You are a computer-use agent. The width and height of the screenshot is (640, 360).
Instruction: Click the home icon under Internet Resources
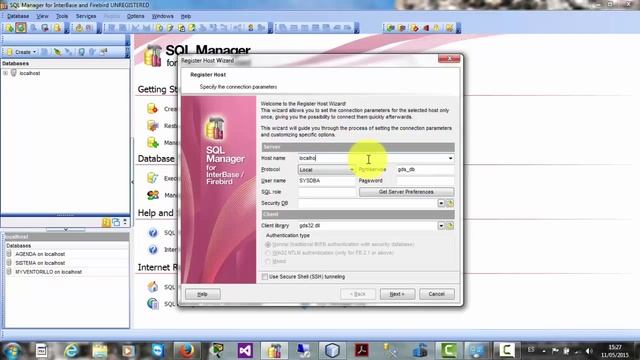tap(153, 287)
